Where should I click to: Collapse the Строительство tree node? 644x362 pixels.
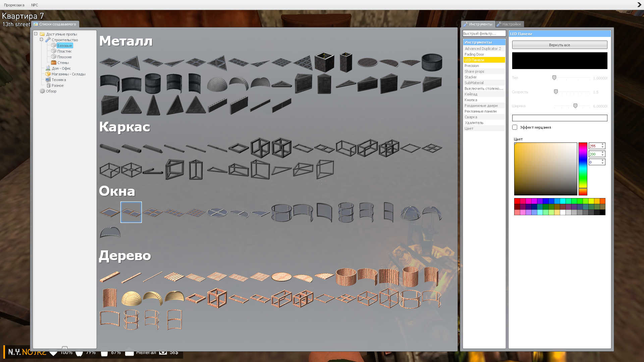(x=42, y=40)
